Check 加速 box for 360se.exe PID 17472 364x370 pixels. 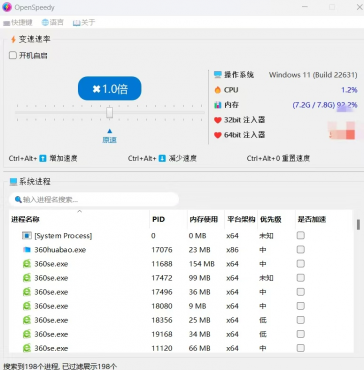(301, 278)
